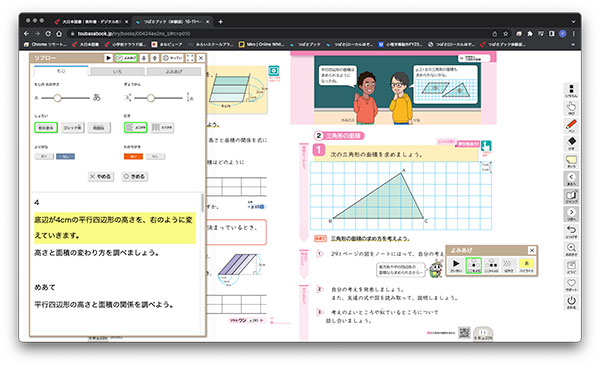Image resolution: width=600 pixels, height=367 pixels.
Task: Click the teal camera icon near parallelogram
Action: [x=274, y=71]
